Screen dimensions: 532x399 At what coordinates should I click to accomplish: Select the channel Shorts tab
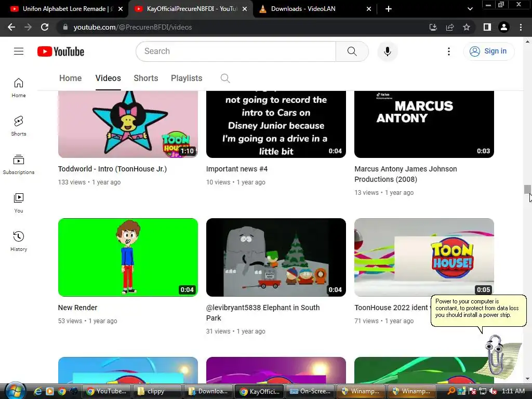point(146,78)
